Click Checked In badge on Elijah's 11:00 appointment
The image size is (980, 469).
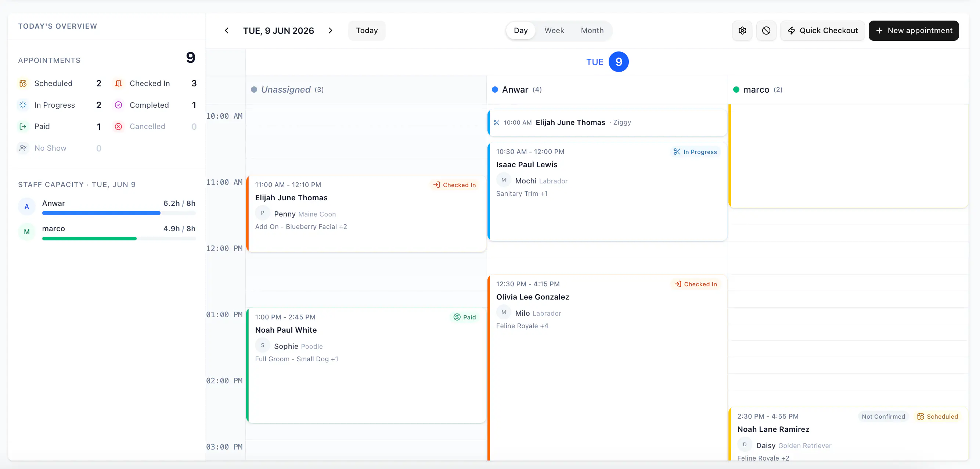click(455, 185)
